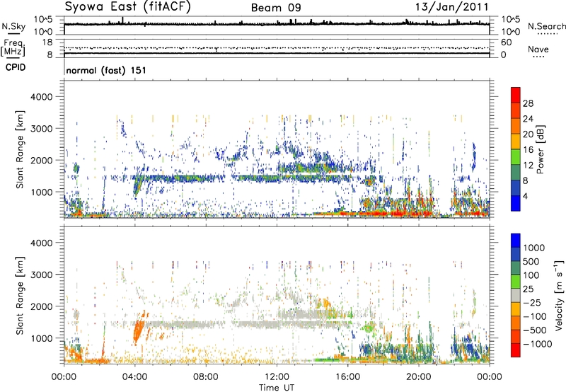
Task: Click the '2000' tick of the velocity panel
Action: (x=42, y=307)
